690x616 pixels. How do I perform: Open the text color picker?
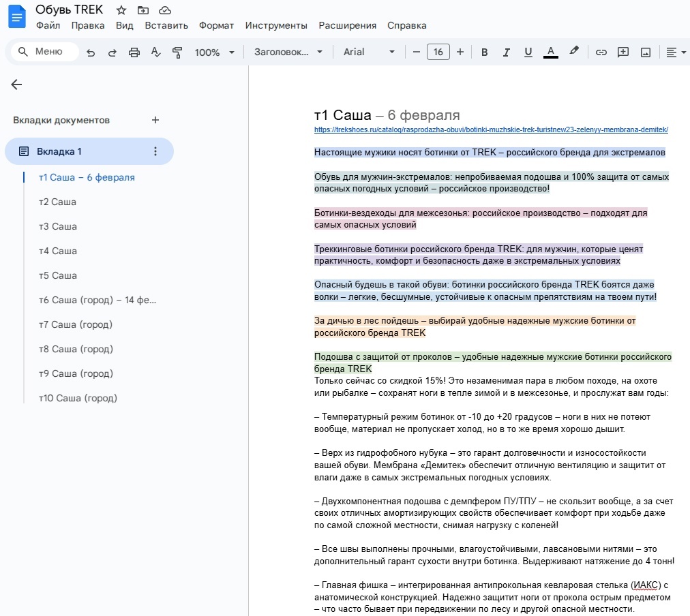click(x=550, y=52)
